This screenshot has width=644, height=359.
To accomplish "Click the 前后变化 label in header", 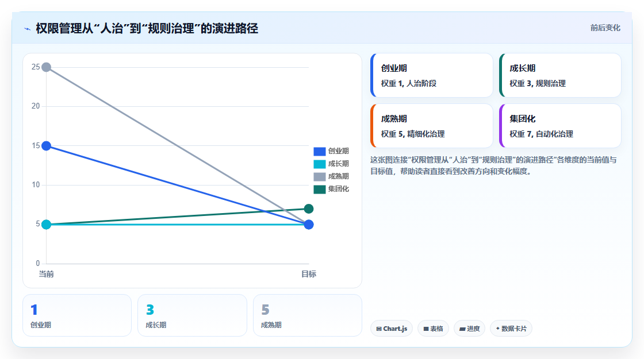I will 605,28.
